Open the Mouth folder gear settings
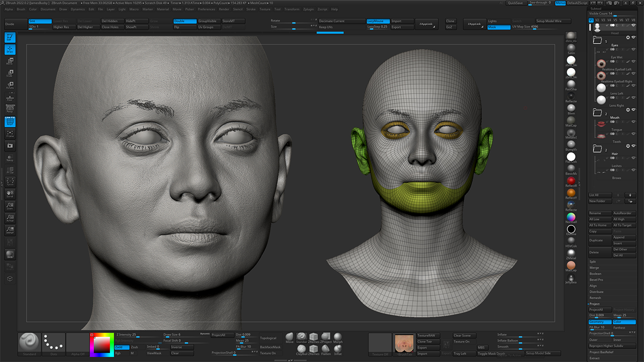 pos(628,110)
